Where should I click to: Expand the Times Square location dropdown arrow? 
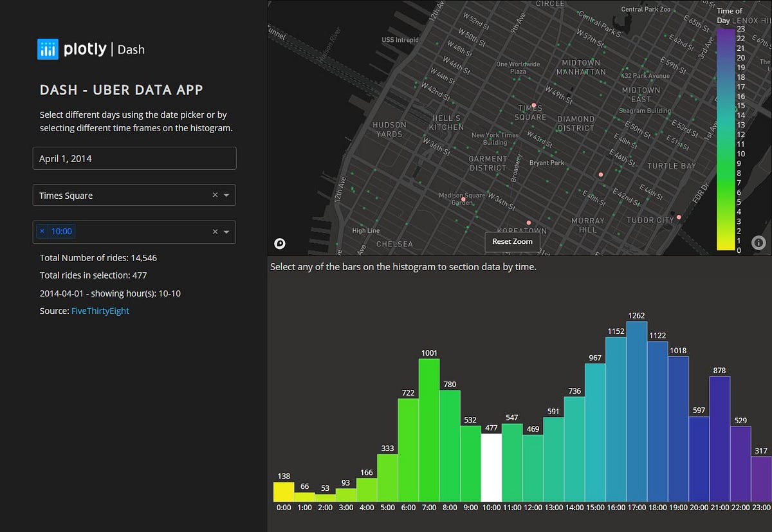point(226,195)
